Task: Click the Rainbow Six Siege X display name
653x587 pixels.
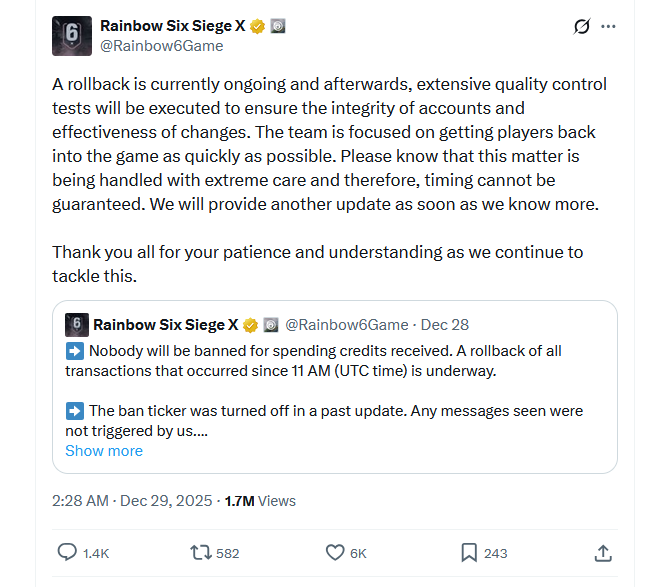Action: [173, 25]
